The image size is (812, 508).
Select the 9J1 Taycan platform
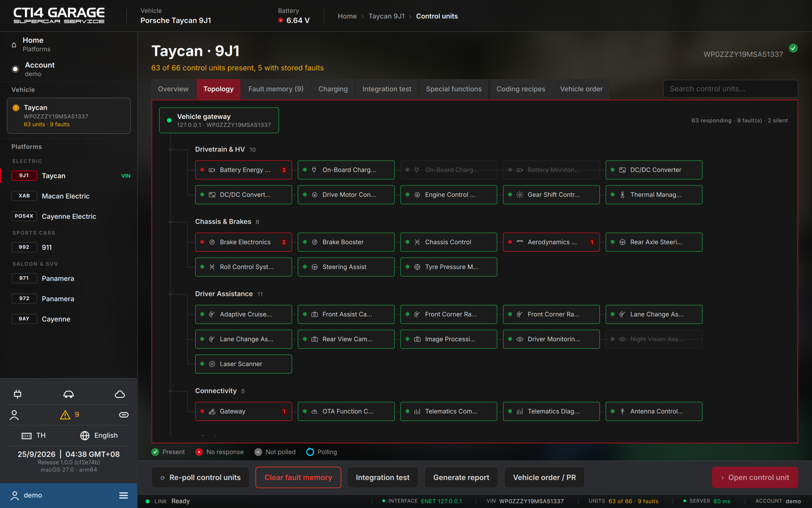tap(69, 176)
